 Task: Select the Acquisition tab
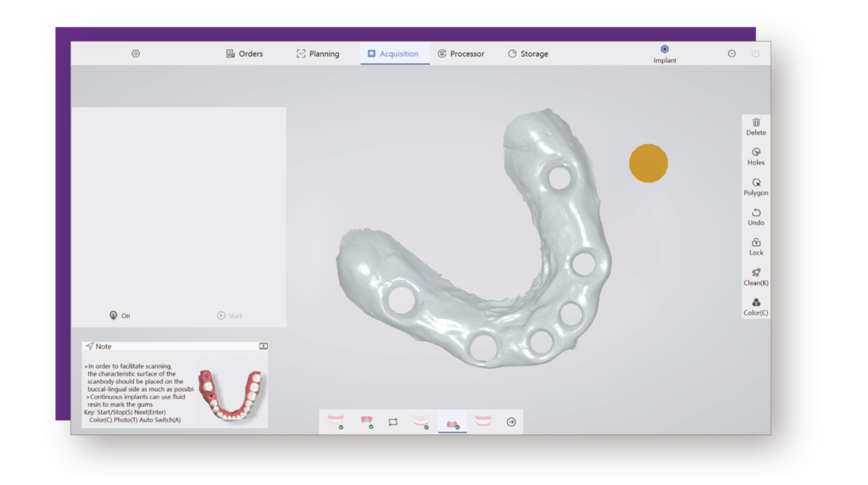click(x=393, y=53)
